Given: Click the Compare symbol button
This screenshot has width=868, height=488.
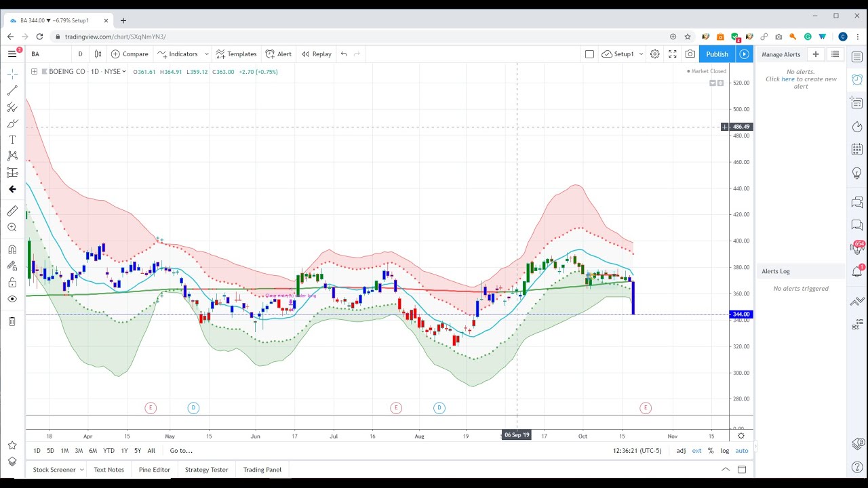Looking at the screenshot, I should [x=130, y=54].
